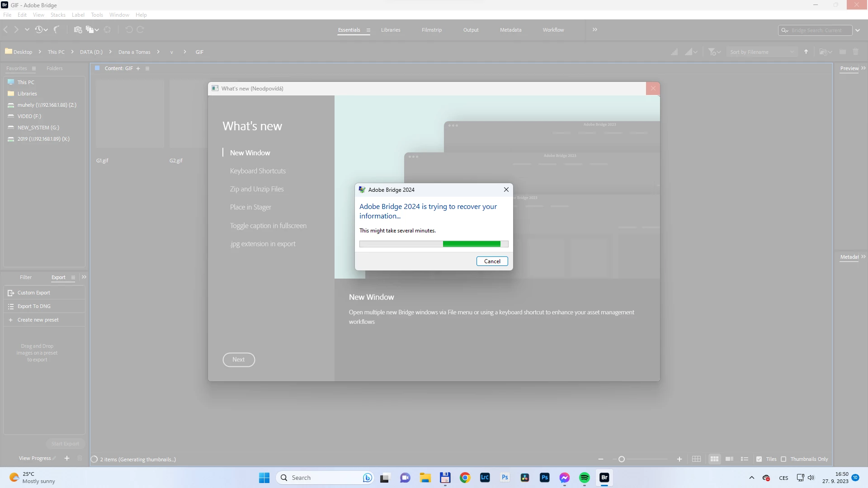Switch to the Filmstrip workspace

click(432, 30)
